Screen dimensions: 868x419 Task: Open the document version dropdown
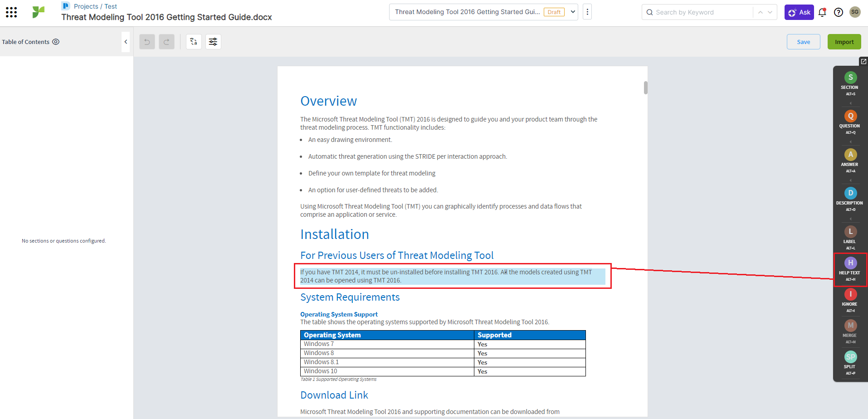click(x=573, y=12)
